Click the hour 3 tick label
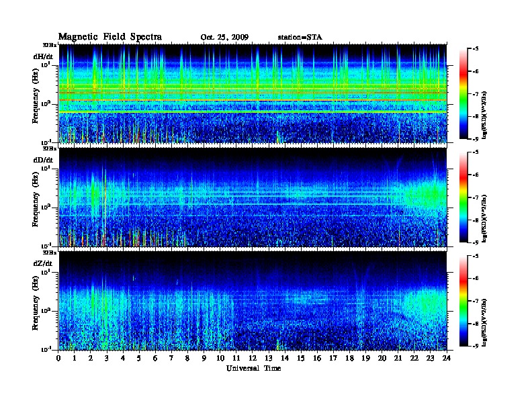The image size is (532, 411). pos(107,359)
